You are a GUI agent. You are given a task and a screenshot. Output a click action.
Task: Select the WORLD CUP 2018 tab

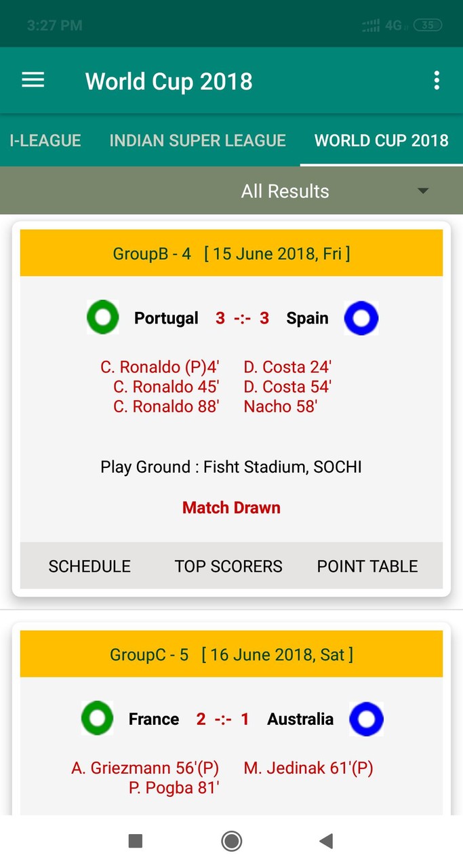[381, 140]
